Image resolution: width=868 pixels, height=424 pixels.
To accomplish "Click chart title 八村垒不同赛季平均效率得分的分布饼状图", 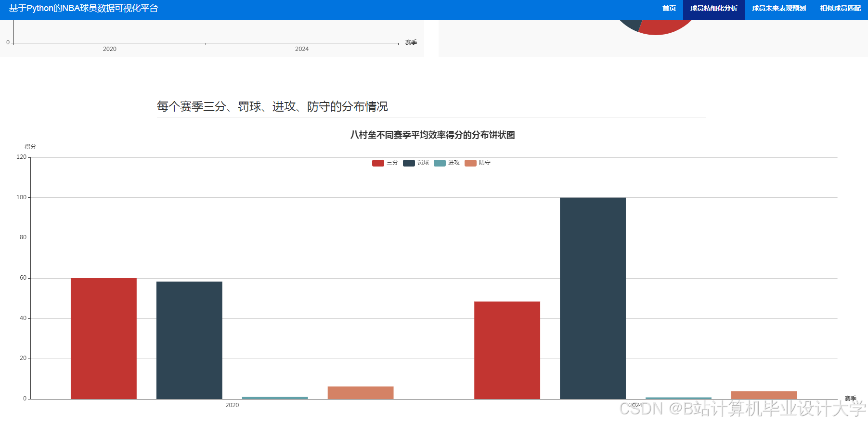I will click(x=433, y=135).
